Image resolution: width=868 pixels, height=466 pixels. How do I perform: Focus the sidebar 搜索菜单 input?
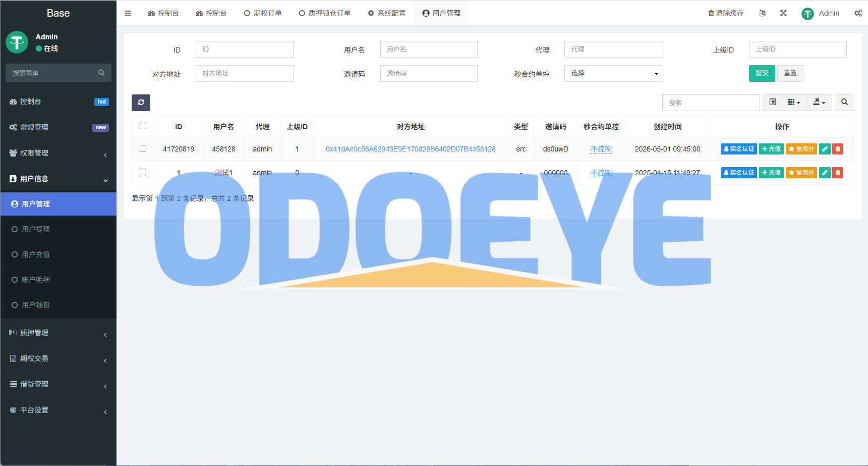click(50, 73)
